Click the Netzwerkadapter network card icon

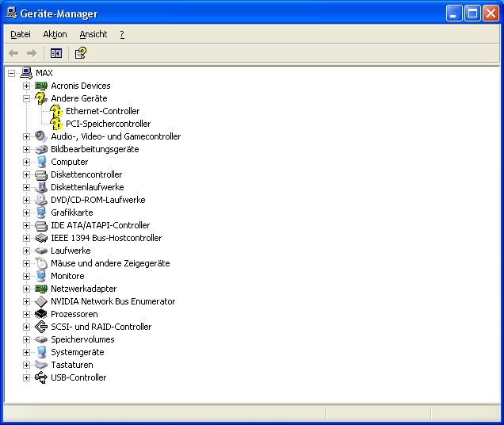41,289
